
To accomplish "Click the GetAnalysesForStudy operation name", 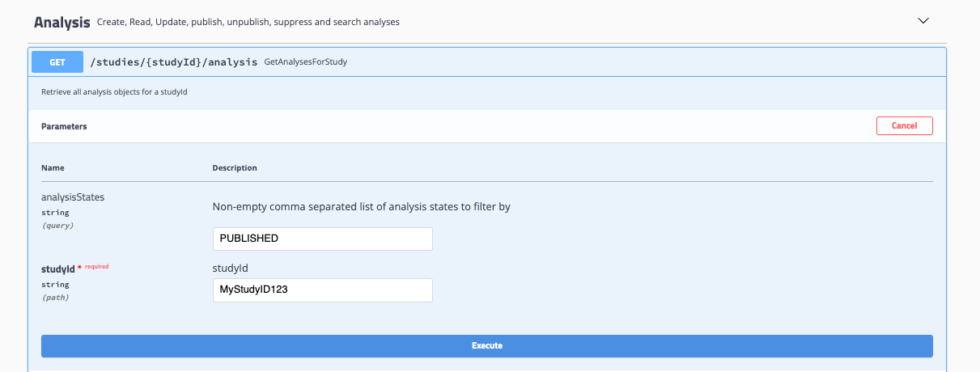I will (306, 62).
